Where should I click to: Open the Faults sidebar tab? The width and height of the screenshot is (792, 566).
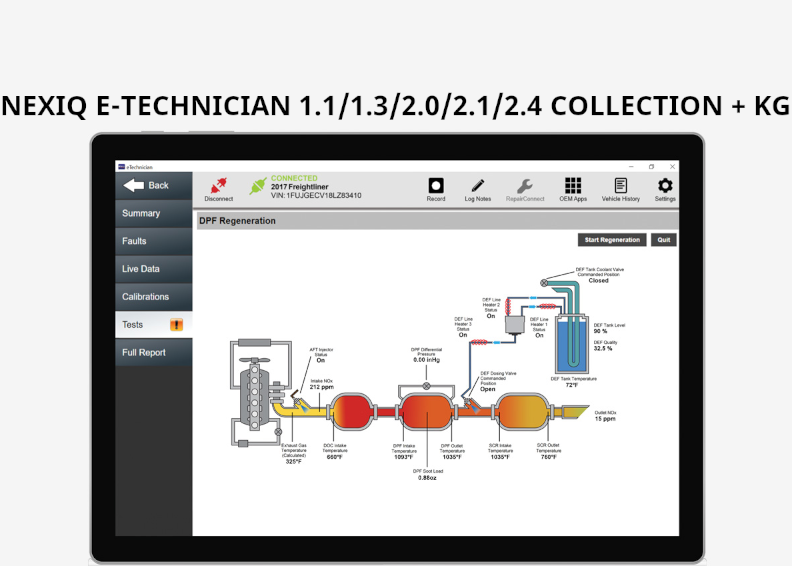tap(154, 241)
